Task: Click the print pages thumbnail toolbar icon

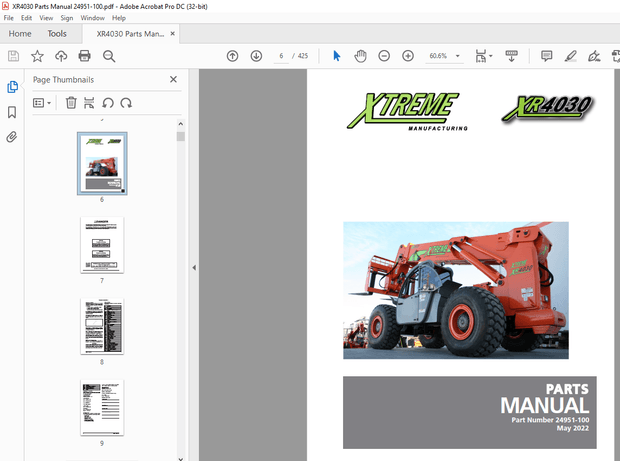Action: tap(89, 103)
